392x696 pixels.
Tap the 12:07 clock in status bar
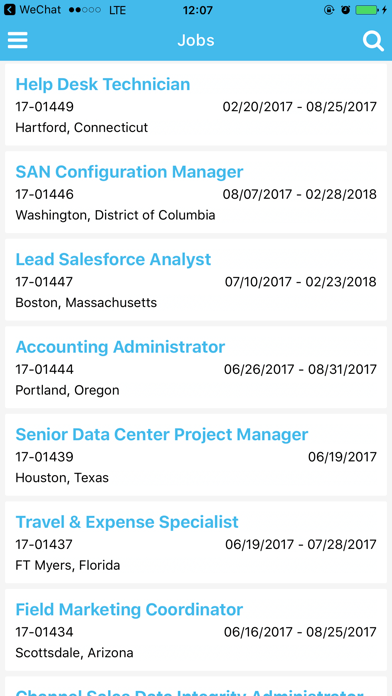(x=198, y=10)
